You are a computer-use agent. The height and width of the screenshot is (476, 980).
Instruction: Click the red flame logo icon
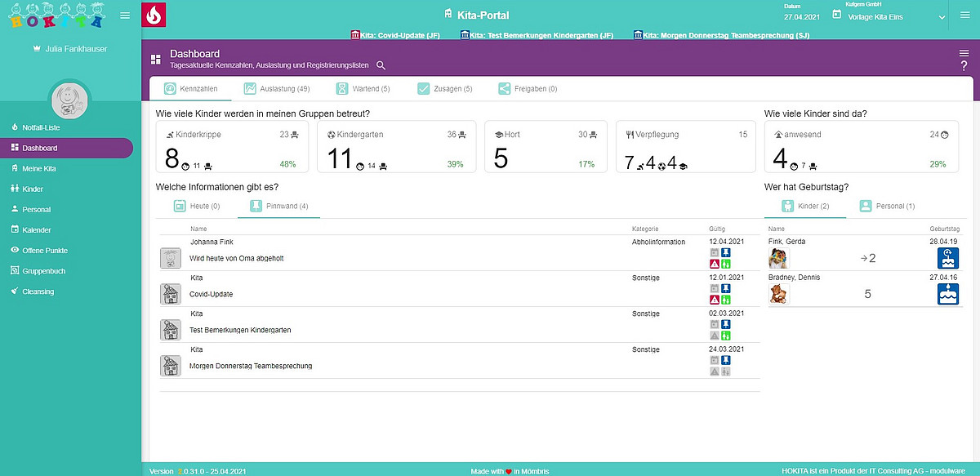coord(153,15)
